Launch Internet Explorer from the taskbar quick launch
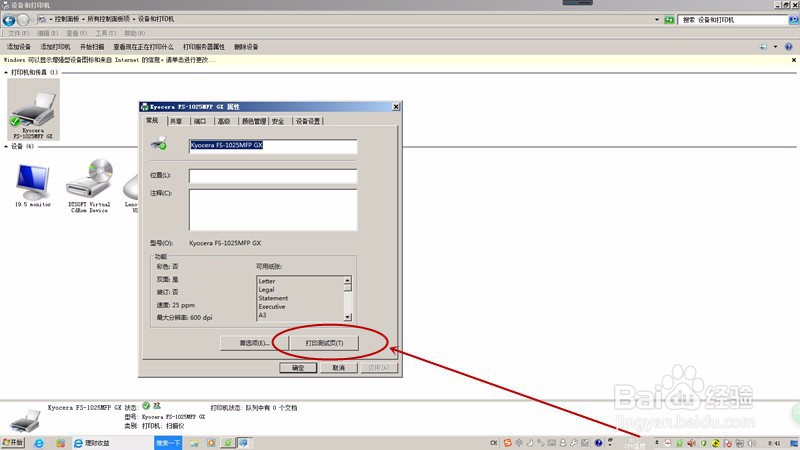Screen dimensions: 800x450 coord(39,443)
